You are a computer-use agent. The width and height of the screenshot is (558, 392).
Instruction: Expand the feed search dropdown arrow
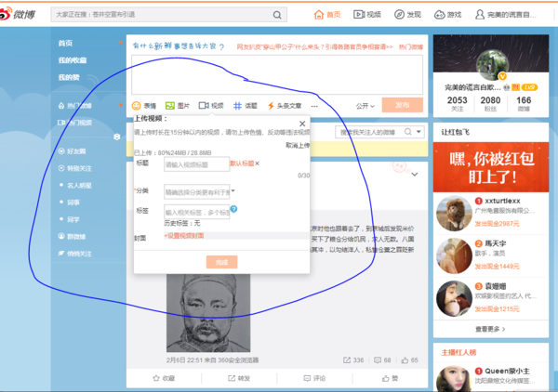point(418,132)
